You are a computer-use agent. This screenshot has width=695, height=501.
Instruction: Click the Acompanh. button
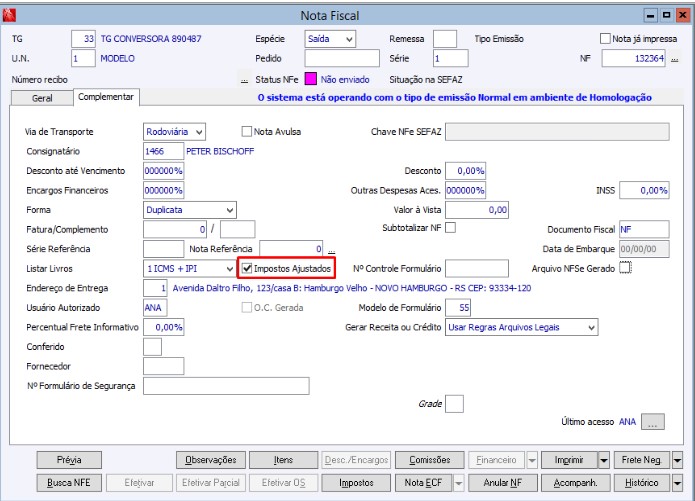[x=575, y=483]
